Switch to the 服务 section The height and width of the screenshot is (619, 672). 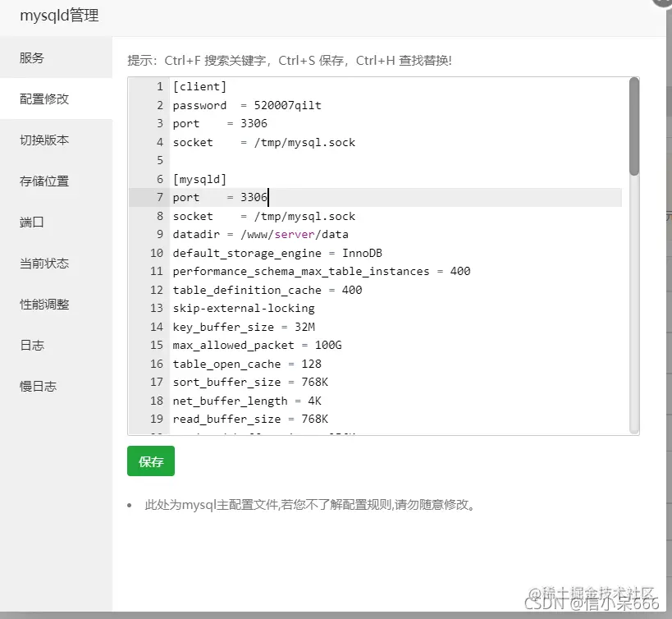33,57
